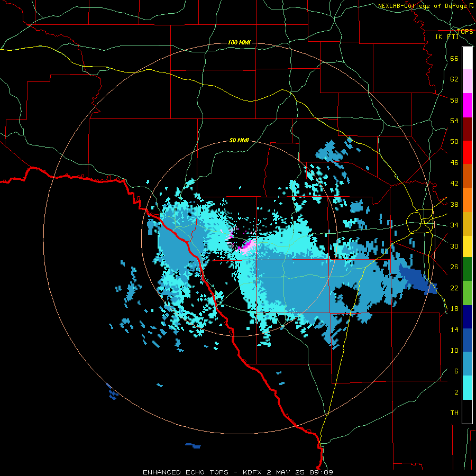Click the '10' scale value
Viewport: 476px width, 476px height.
(x=454, y=351)
